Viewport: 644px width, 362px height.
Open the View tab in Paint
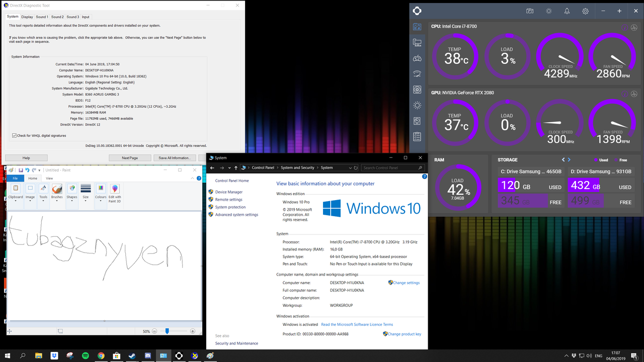coord(49,178)
